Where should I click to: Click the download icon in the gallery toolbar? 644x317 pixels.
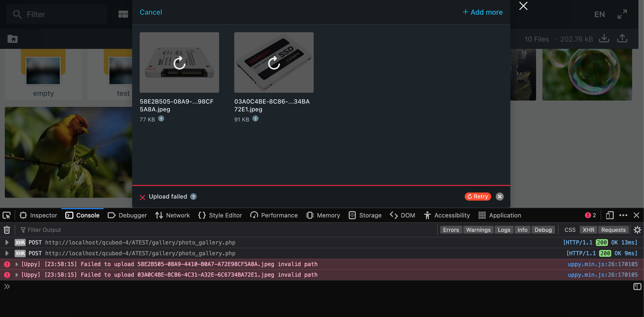pos(604,38)
